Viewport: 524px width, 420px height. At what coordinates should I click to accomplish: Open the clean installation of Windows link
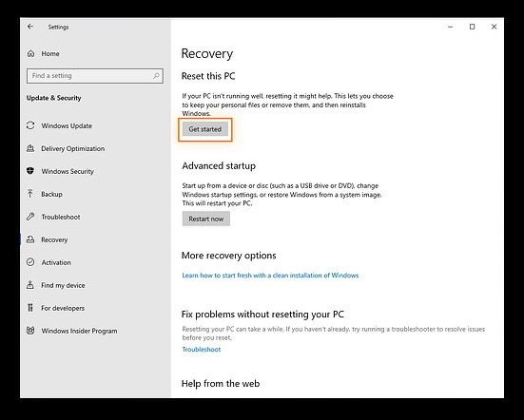coord(270,276)
